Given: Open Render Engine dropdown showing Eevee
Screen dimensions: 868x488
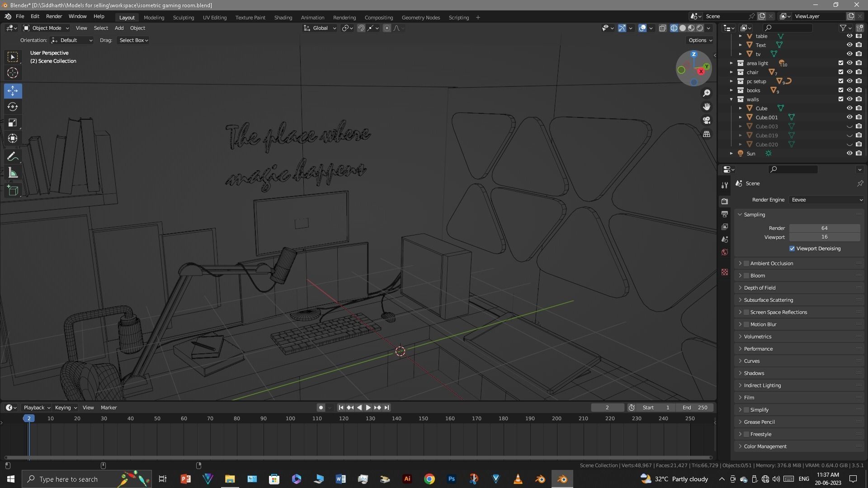Looking at the screenshot, I should (x=826, y=200).
